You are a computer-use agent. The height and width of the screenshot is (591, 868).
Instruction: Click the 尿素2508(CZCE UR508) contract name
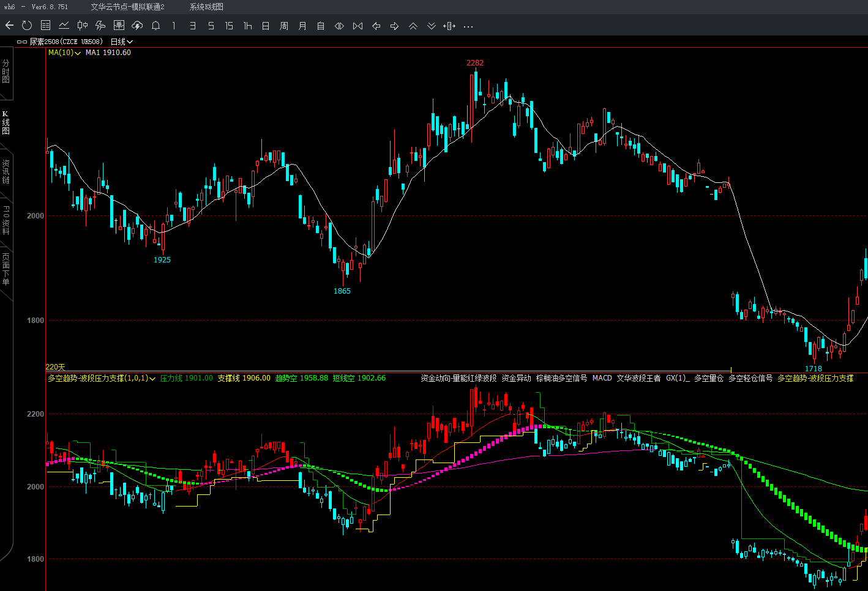66,42
